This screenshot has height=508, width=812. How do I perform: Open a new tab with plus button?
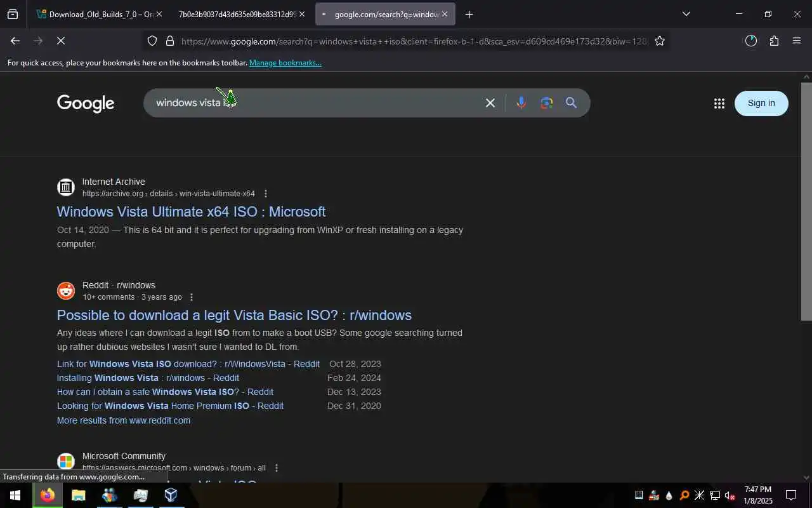[469, 14]
